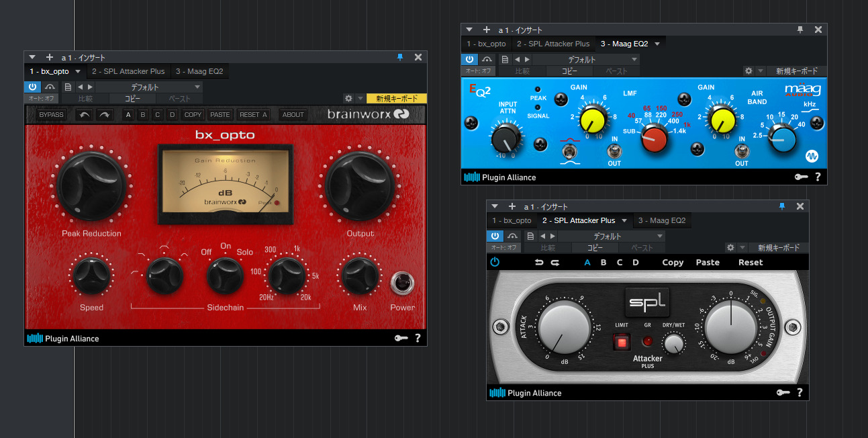
Task: Redo the change in bx_opto
Action: pos(104,115)
